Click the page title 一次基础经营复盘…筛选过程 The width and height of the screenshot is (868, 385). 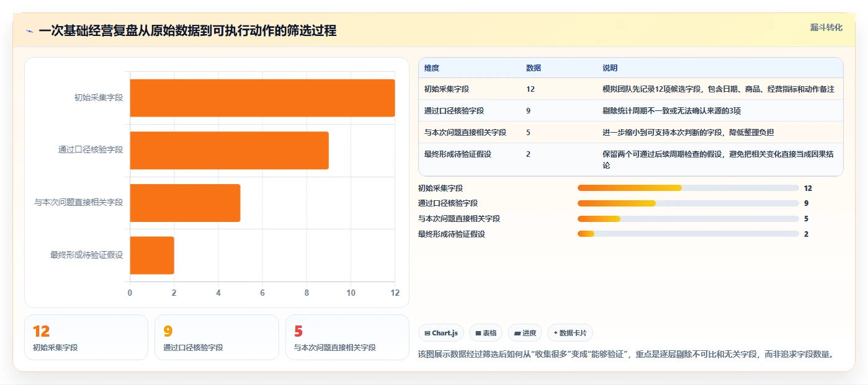pos(187,30)
